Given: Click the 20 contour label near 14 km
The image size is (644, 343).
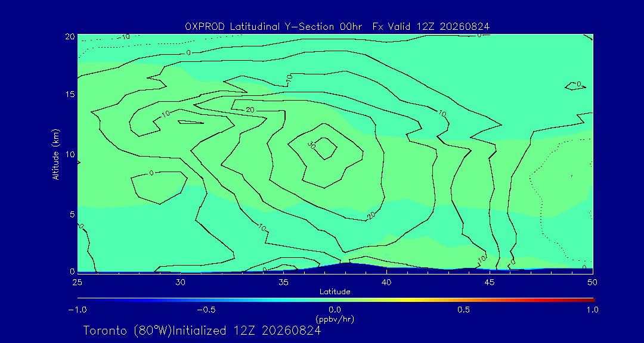Looking at the screenshot, I should click(250, 110).
